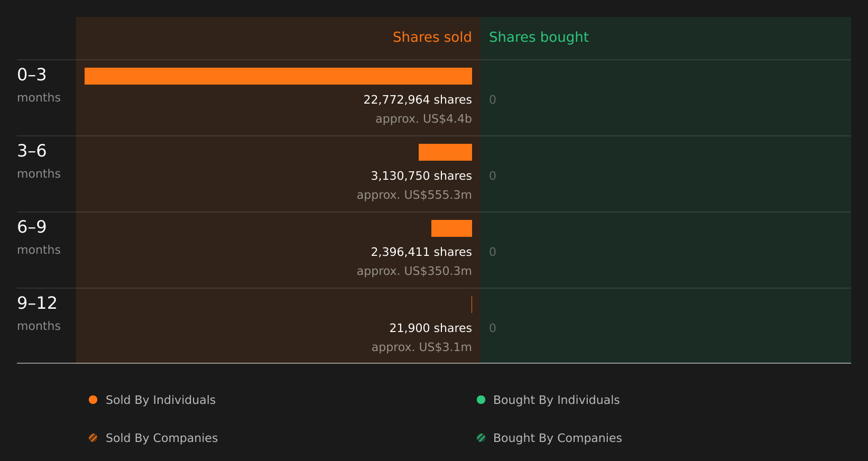Select the Bought By Individuals legend label
Image resolution: width=868 pixels, height=461 pixels.
pyautogui.click(x=557, y=400)
